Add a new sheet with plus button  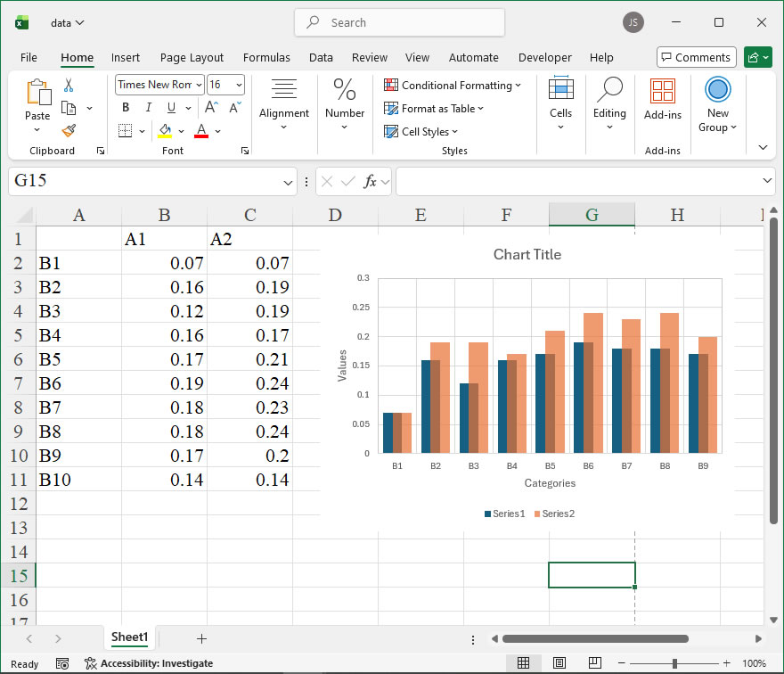pos(201,638)
